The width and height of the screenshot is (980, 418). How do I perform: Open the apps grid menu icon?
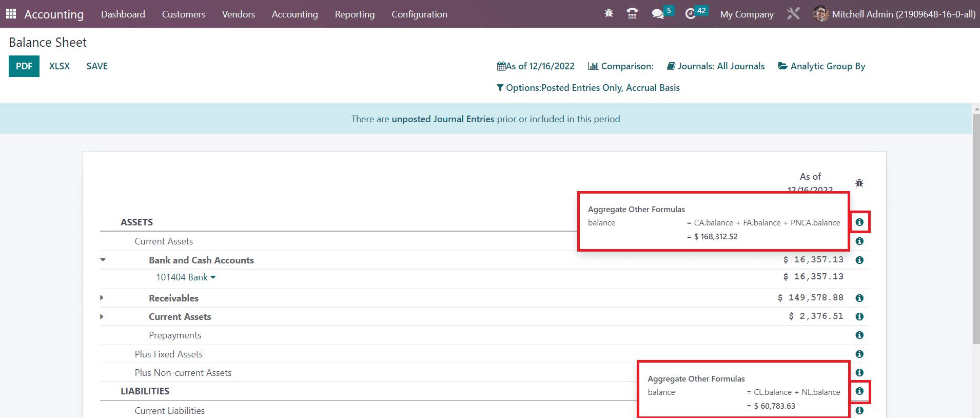click(x=11, y=14)
